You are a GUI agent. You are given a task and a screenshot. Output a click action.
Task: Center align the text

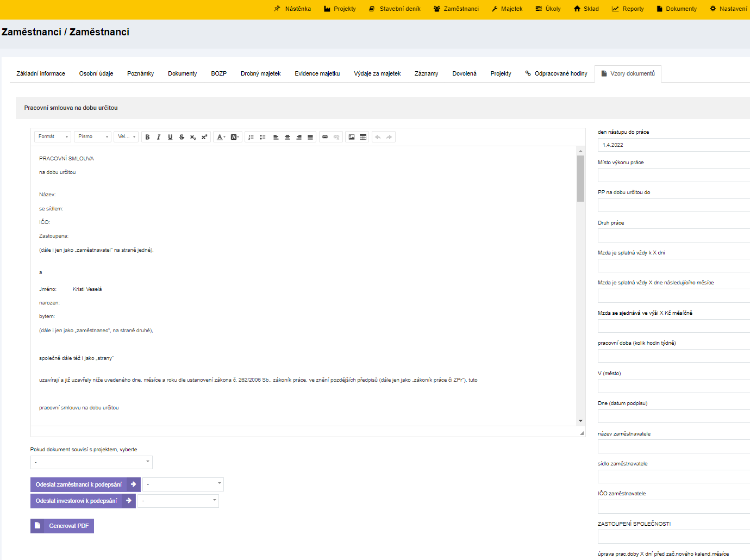[287, 137]
